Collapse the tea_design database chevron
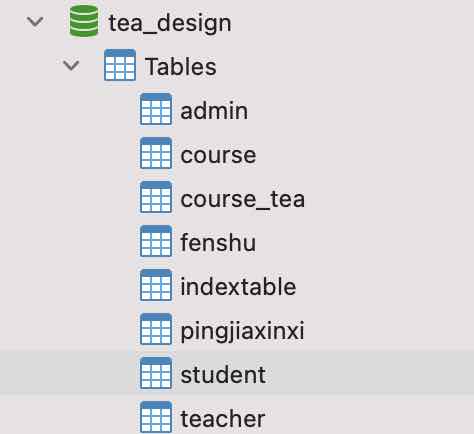474x434 pixels. pos(35,22)
